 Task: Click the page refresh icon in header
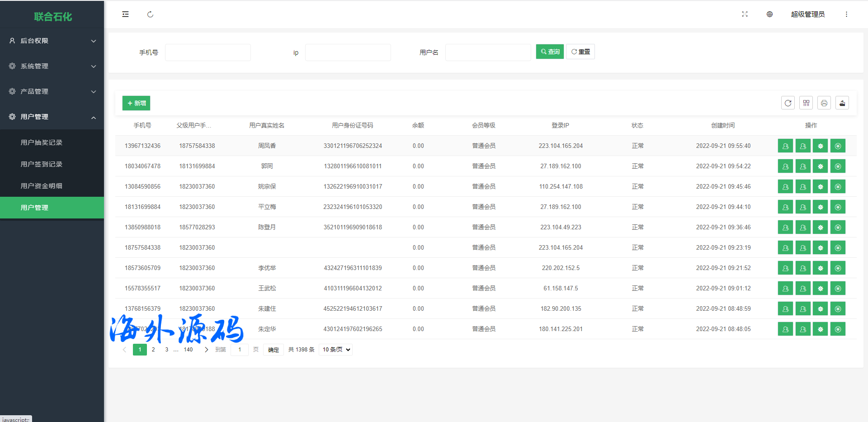pyautogui.click(x=150, y=14)
